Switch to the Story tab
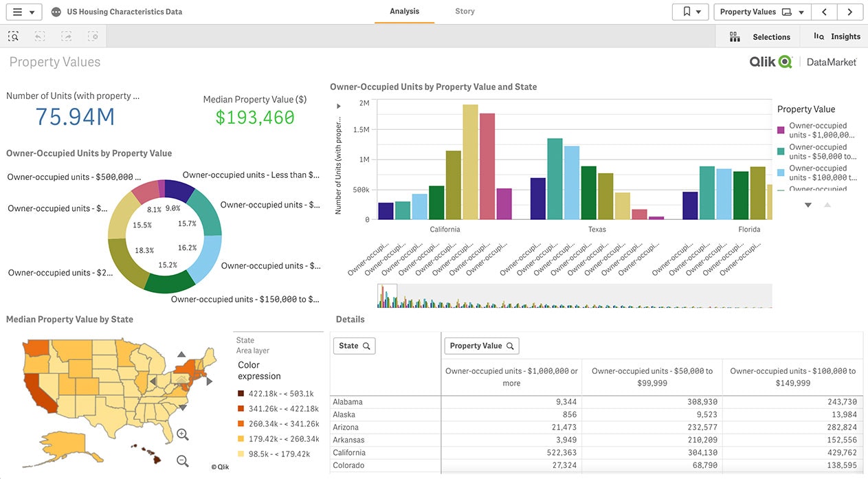The image size is (868, 479). coord(465,12)
